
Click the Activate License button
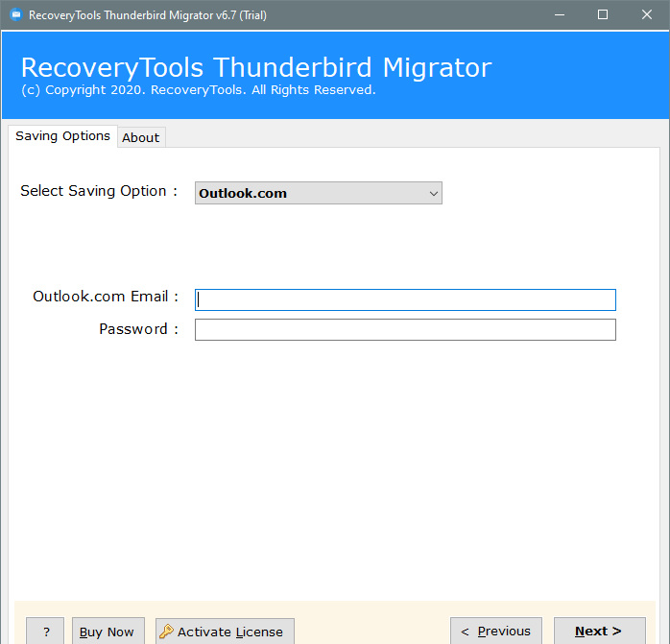click(225, 632)
